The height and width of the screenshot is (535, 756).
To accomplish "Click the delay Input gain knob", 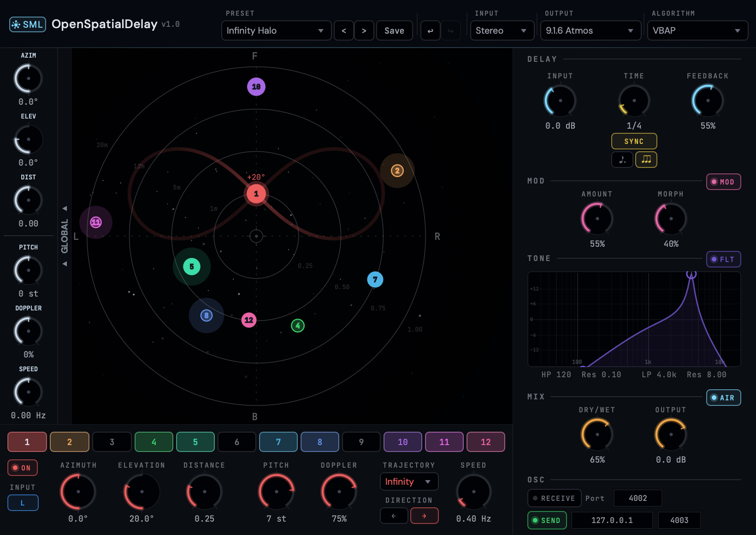I will [x=561, y=101].
